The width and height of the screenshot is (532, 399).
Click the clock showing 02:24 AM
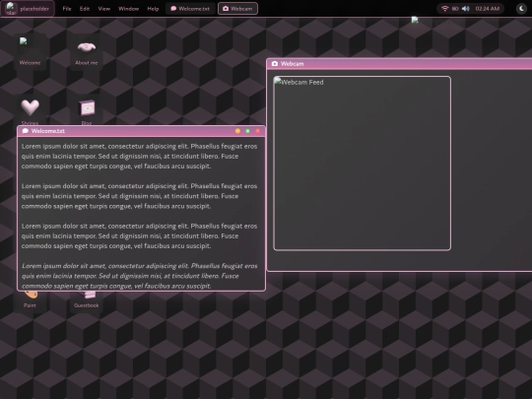pos(488,9)
